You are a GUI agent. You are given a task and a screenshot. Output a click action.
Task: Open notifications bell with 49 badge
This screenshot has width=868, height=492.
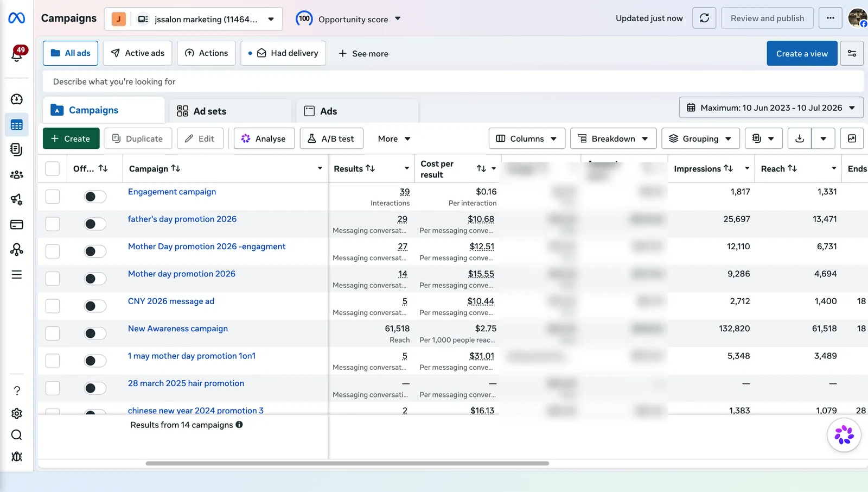17,54
